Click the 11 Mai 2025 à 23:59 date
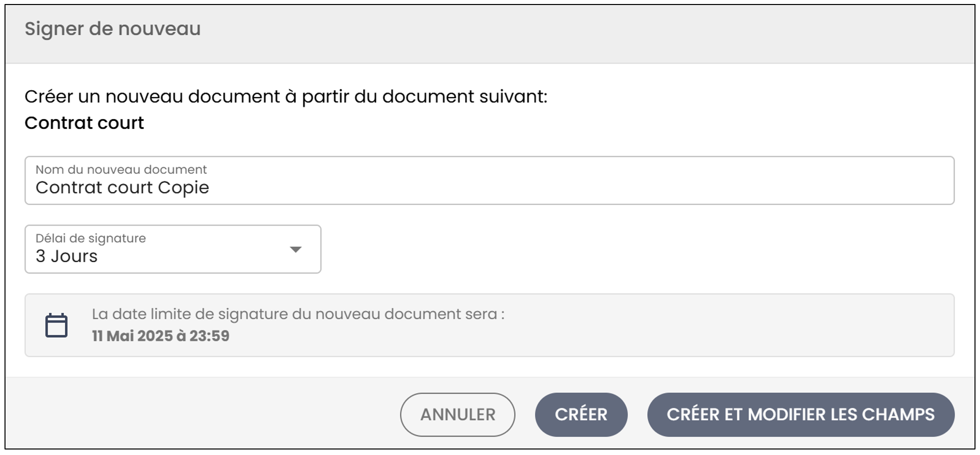 click(161, 335)
